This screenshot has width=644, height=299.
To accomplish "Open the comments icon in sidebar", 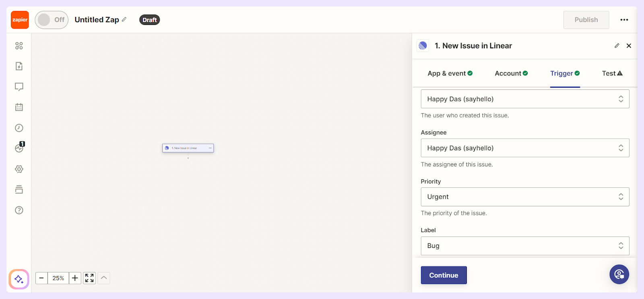I will tap(19, 87).
